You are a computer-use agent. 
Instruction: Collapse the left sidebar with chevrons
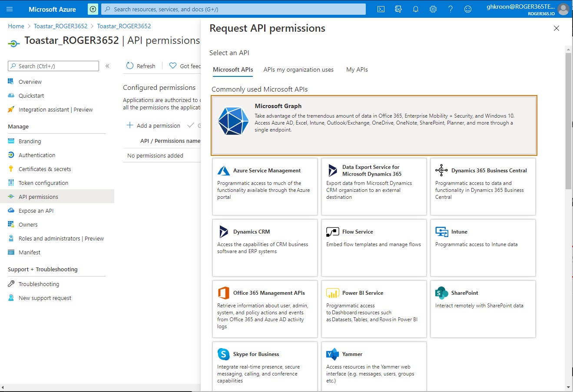coord(107,66)
